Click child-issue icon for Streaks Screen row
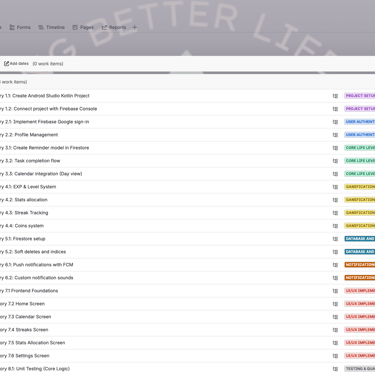The height and width of the screenshot is (375, 375). point(335,330)
